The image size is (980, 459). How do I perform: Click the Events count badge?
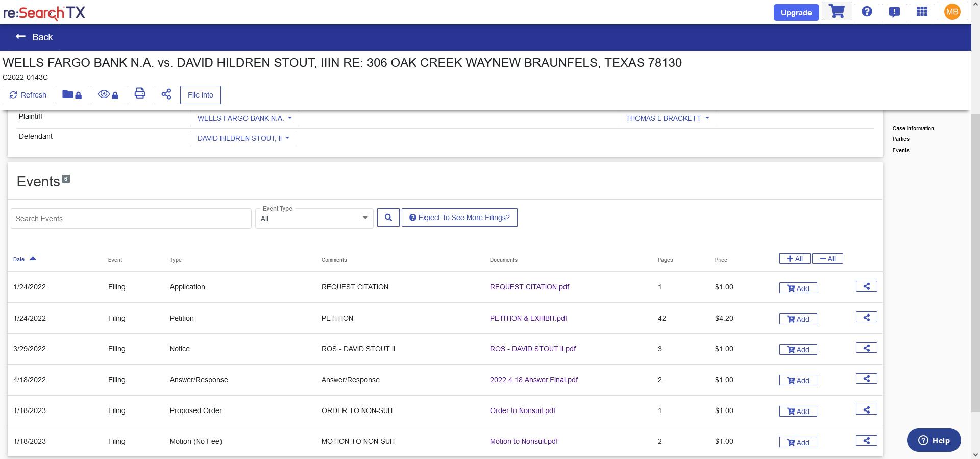click(66, 179)
